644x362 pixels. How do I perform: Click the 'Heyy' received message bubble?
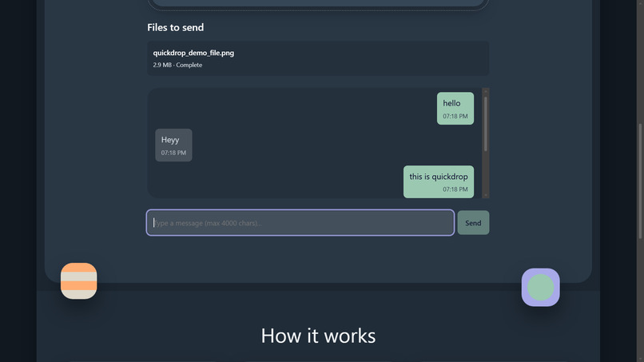click(x=173, y=145)
